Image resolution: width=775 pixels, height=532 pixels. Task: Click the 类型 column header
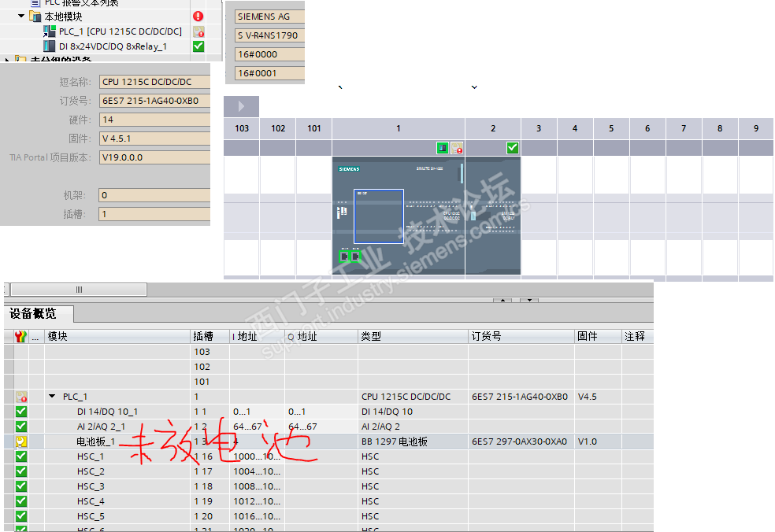[x=413, y=336]
